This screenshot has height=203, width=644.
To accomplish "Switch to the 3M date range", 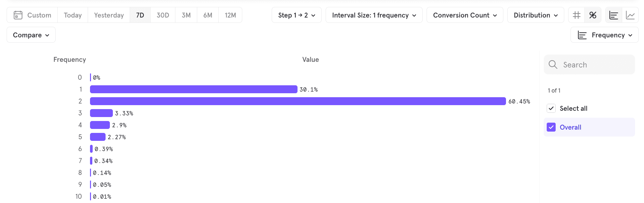I will coord(186,15).
